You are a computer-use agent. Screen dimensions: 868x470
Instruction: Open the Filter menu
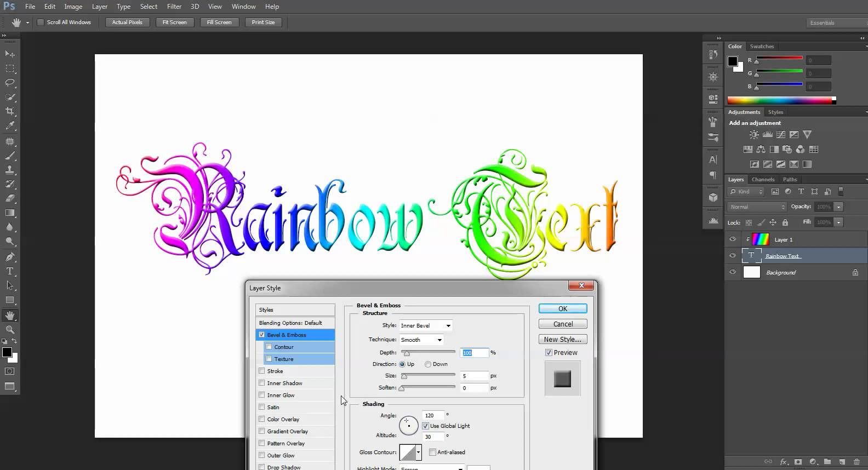coord(174,7)
